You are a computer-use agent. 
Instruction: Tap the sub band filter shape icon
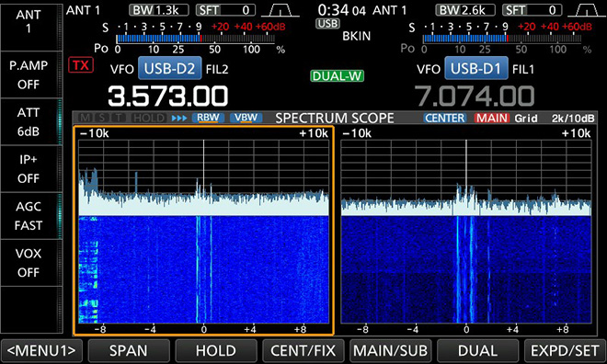tap(586, 10)
